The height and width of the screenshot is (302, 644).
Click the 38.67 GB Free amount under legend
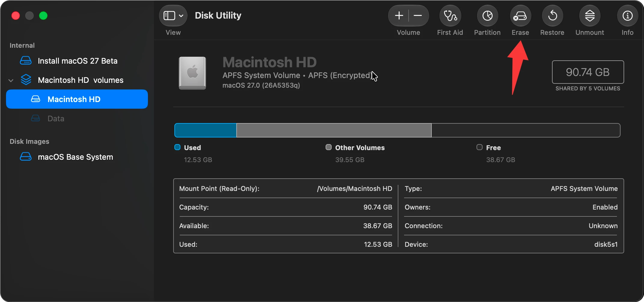pos(501,160)
